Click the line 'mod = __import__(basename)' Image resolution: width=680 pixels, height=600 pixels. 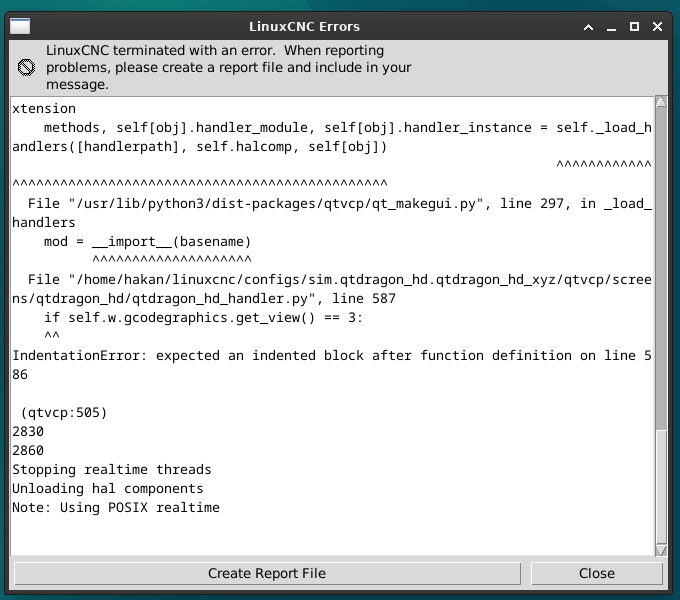(147, 241)
